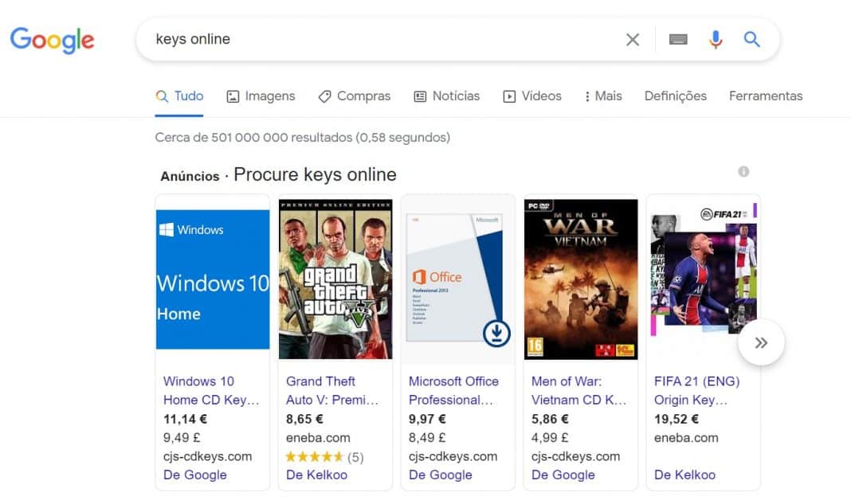Follow the Microsoft Office Professional link
Screen dimensions: 851x504
(x=453, y=391)
